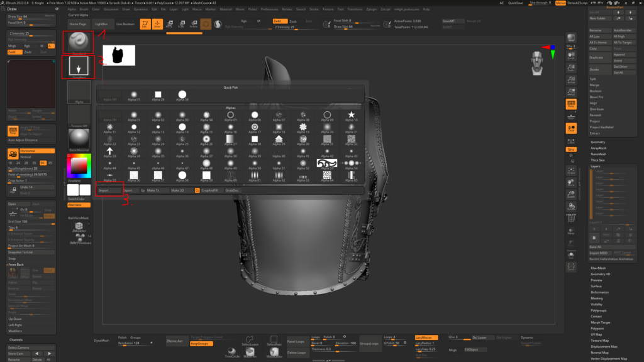644x362 pixels.
Task: Open the Preferences menu
Action: click(x=269, y=10)
